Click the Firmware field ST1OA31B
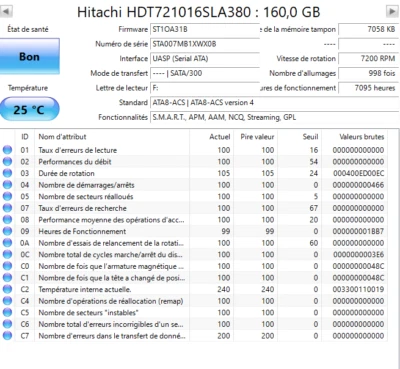This screenshot has width=400, height=369. point(205,29)
